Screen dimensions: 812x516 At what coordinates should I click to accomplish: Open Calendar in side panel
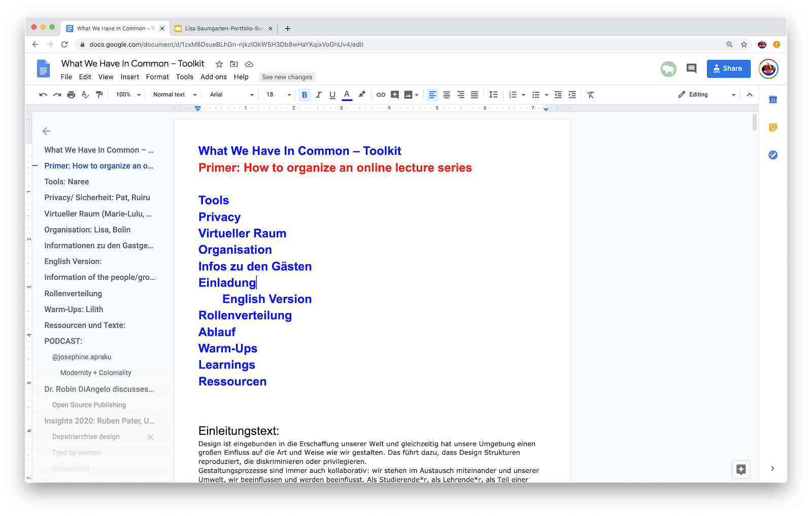773,100
